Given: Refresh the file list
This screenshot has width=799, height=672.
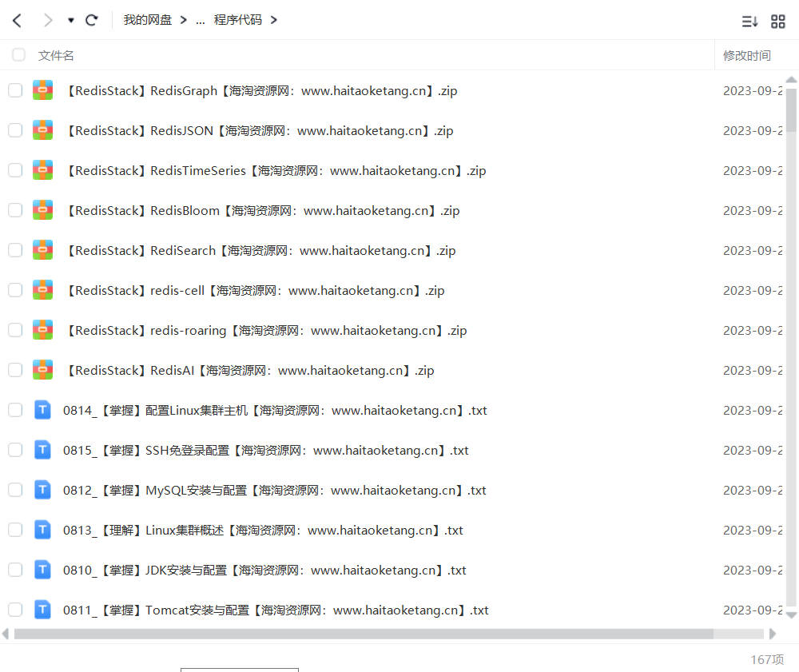Looking at the screenshot, I should coord(92,21).
